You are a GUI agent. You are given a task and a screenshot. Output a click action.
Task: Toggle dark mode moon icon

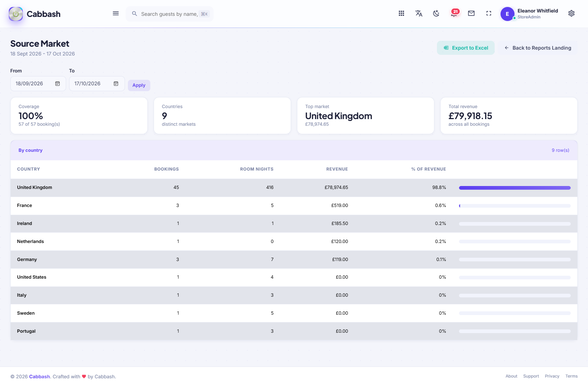[436, 13]
